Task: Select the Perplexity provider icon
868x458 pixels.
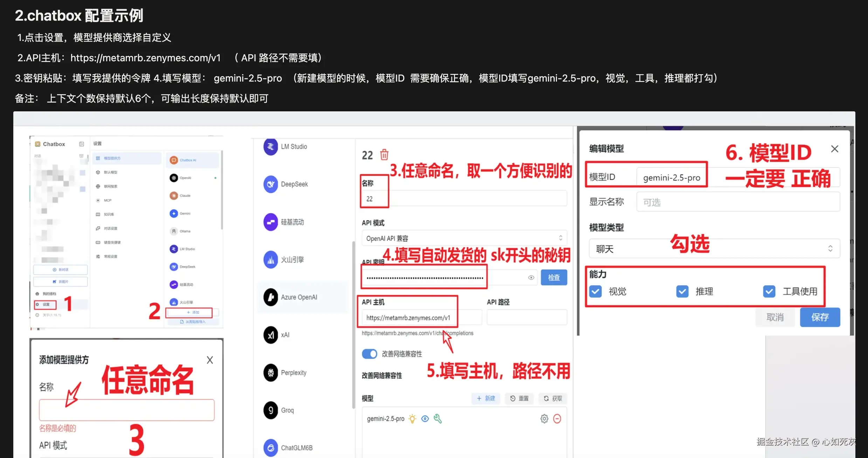Action: pyautogui.click(x=270, y=372)
